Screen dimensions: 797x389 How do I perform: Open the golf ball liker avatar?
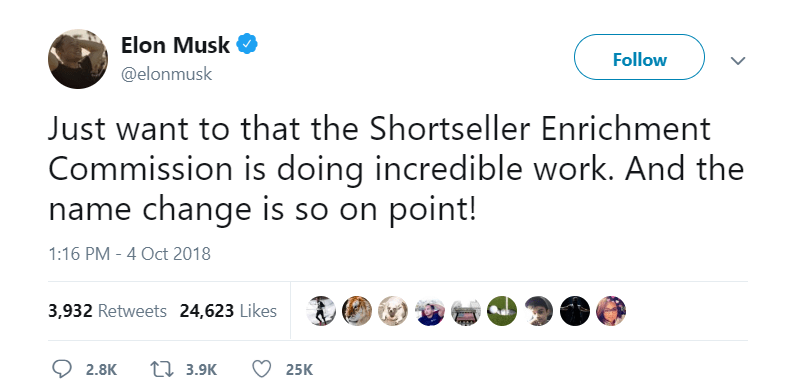[x=502, y=311]
